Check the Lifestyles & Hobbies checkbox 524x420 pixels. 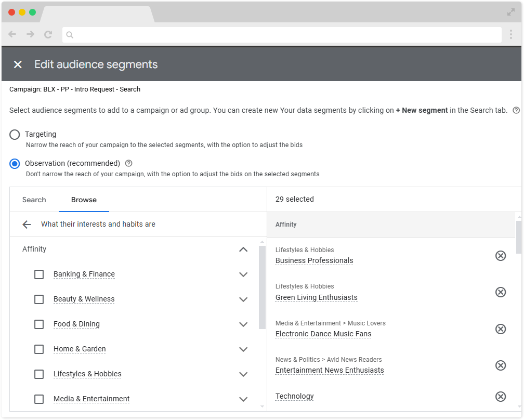(39, 374)
